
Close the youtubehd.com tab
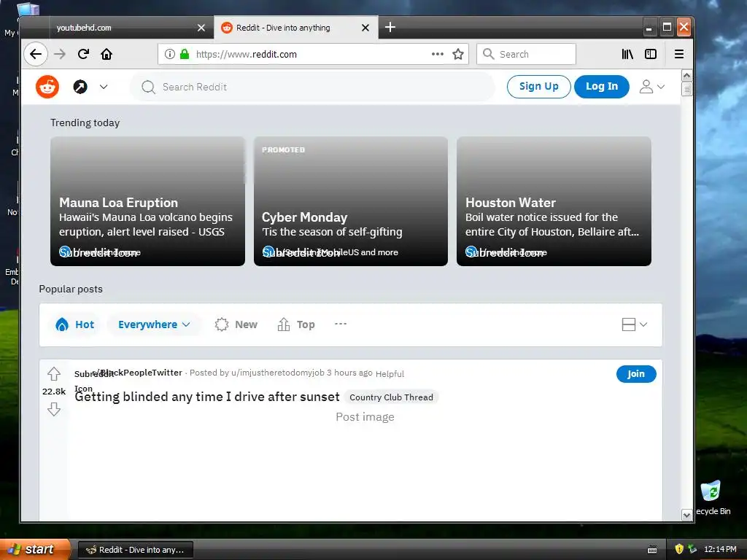pyautogui.click(x=201, y=28)
